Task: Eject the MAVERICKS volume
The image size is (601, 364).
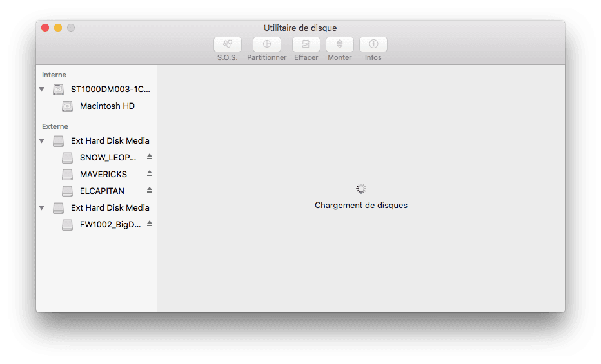Action: 150,174
